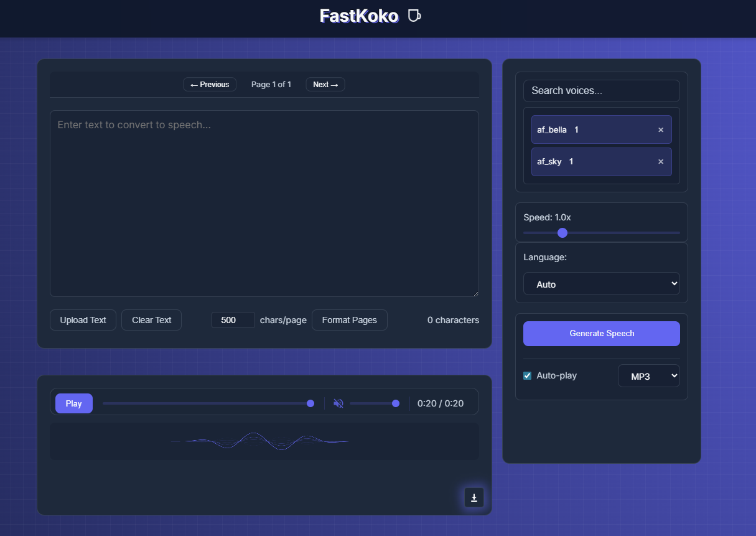Download the generated audio file

pyautogui.click(x=474, y=497)
